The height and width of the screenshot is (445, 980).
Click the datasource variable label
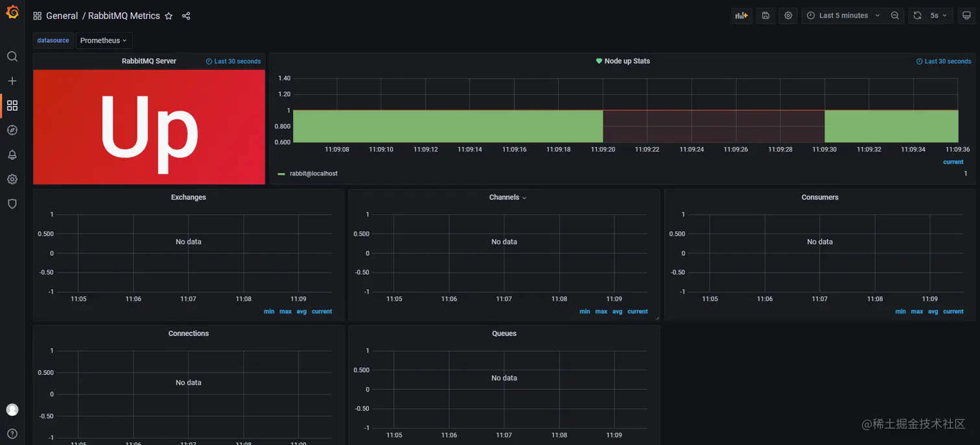(x=53, y=40)
